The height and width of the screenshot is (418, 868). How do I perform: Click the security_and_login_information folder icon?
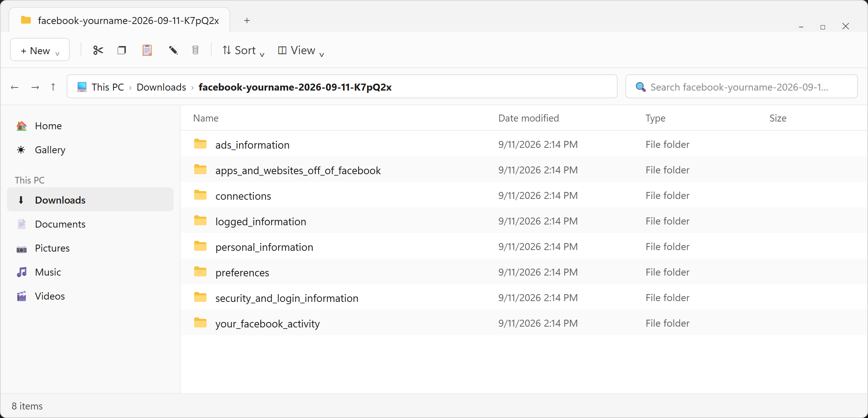click(200, 297)
